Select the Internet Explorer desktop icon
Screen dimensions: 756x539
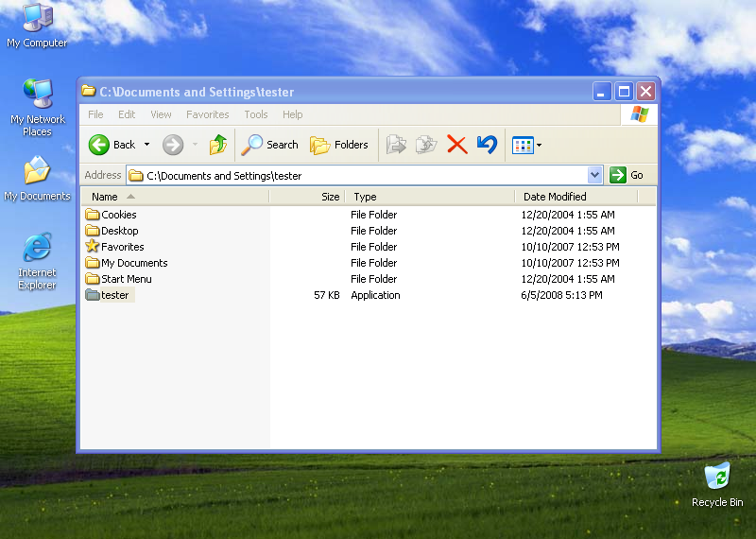point(37,249)
